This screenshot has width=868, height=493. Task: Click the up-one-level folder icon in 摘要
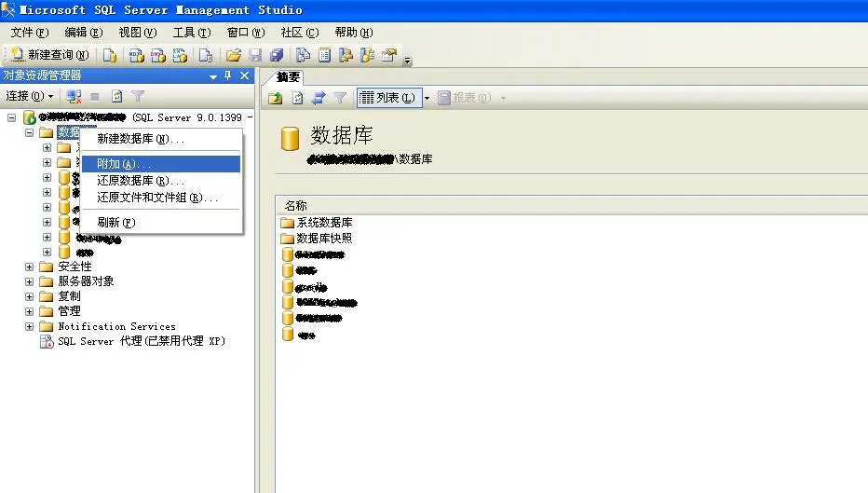click(x=275, y=98)
